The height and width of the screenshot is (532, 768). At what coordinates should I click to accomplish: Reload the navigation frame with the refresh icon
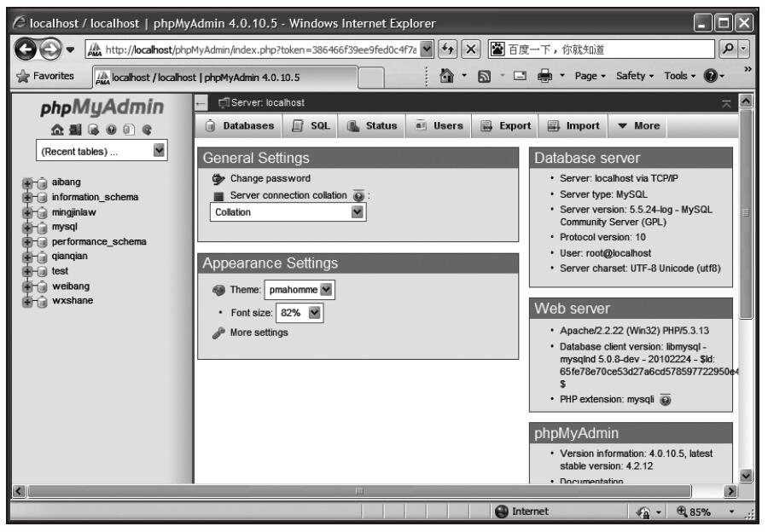[x=147, y=130]
